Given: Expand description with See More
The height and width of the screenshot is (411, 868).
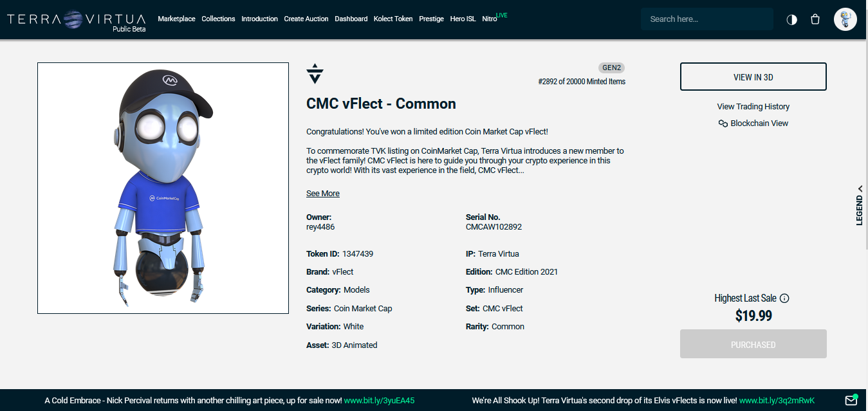Looking at the screenshot, I should pos(323,194).
